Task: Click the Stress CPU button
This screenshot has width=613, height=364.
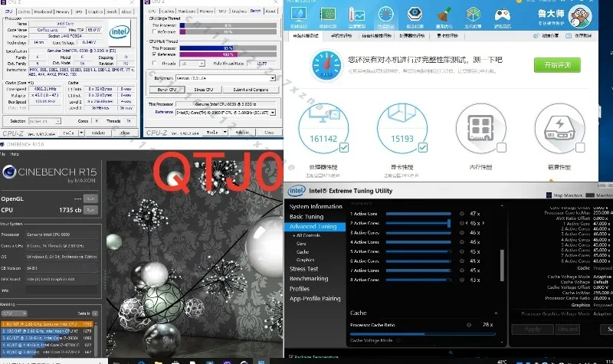Action: click(x=204, y=90)
